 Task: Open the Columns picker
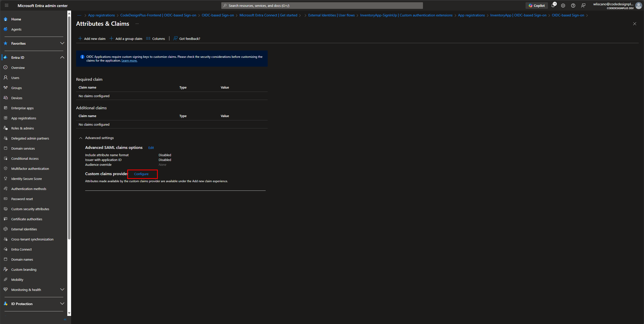coord(156,39)
